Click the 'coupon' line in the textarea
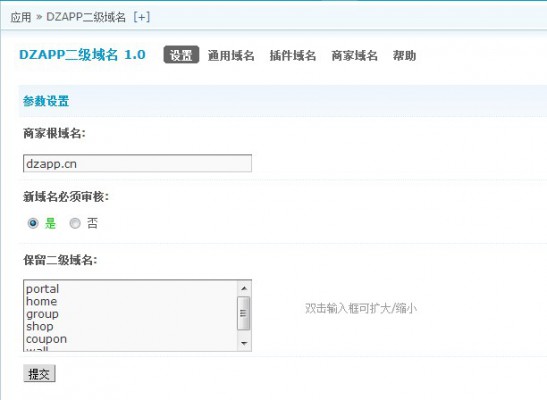547x400 pixels. [x=46, y=339]
